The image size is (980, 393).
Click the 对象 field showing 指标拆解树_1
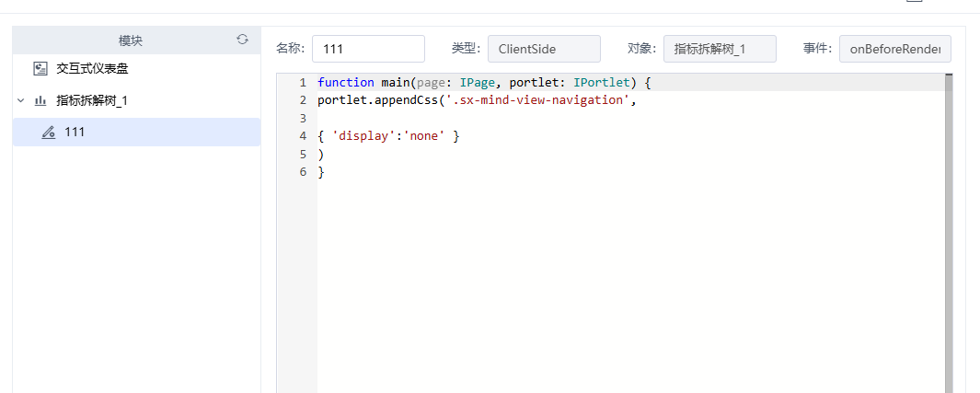(x=720, y=49)
